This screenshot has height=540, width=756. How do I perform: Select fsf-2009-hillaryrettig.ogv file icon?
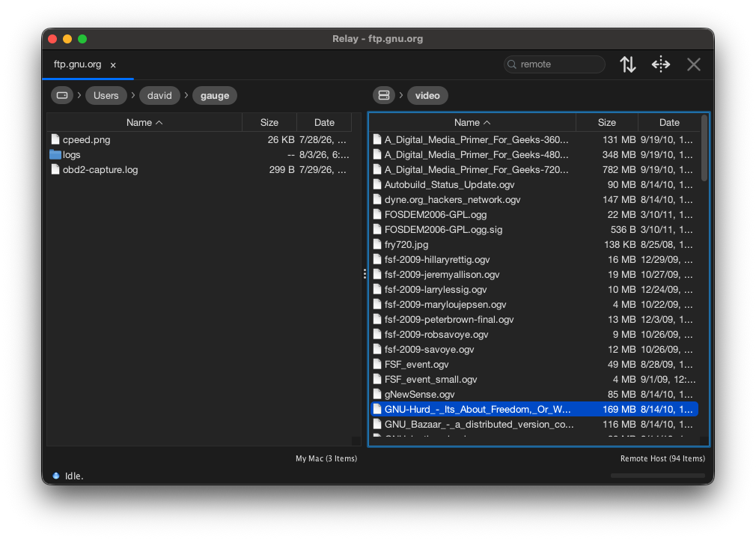click(377, 259)
